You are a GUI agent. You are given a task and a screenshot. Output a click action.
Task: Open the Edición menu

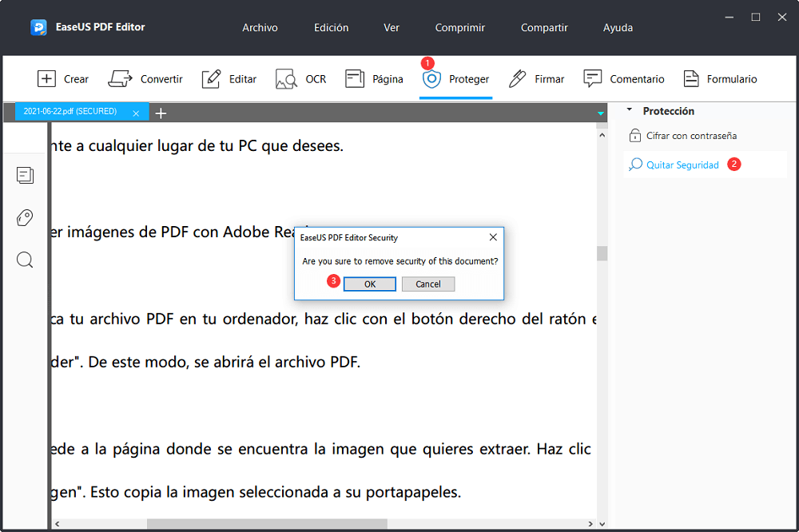pyautogui.click(x=332, y=27)
